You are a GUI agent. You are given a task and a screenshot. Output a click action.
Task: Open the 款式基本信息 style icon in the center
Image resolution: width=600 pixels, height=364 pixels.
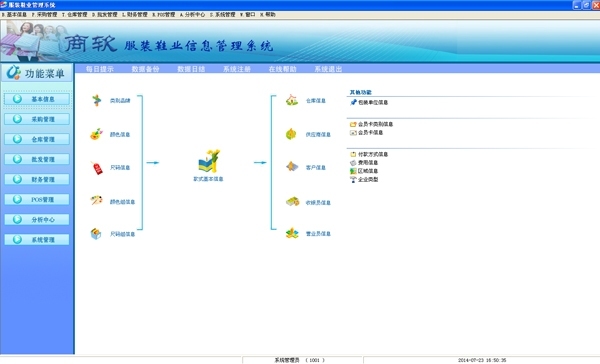pyautogui.click(x=209, y=161)
